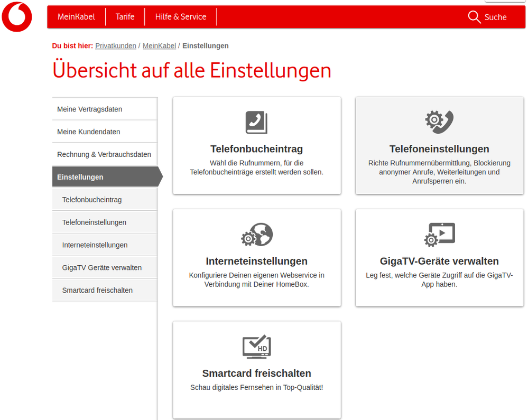The width and height of the screenshot is (528, 420).
Task: Open the MeinKabel menu item
Action: coord(76,16)
